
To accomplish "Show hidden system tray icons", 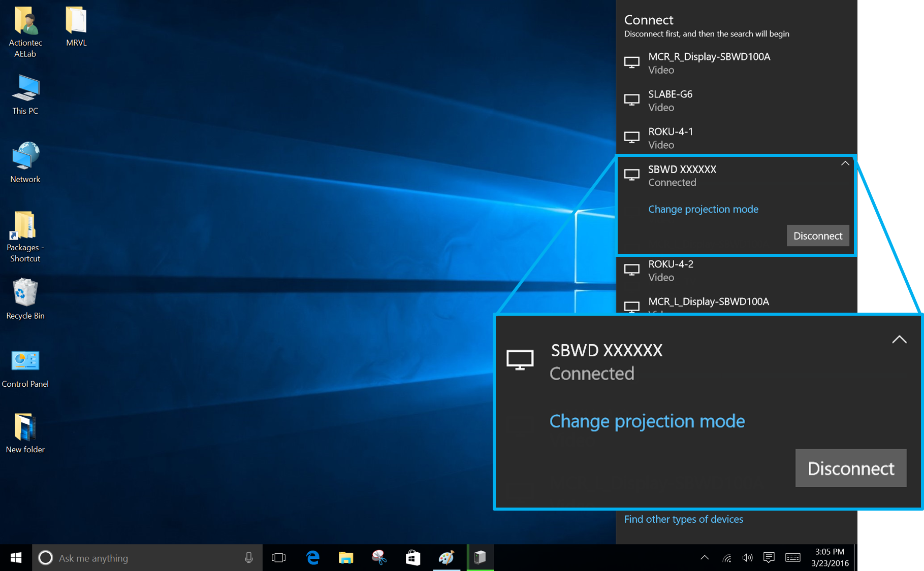I will point(705,558).
